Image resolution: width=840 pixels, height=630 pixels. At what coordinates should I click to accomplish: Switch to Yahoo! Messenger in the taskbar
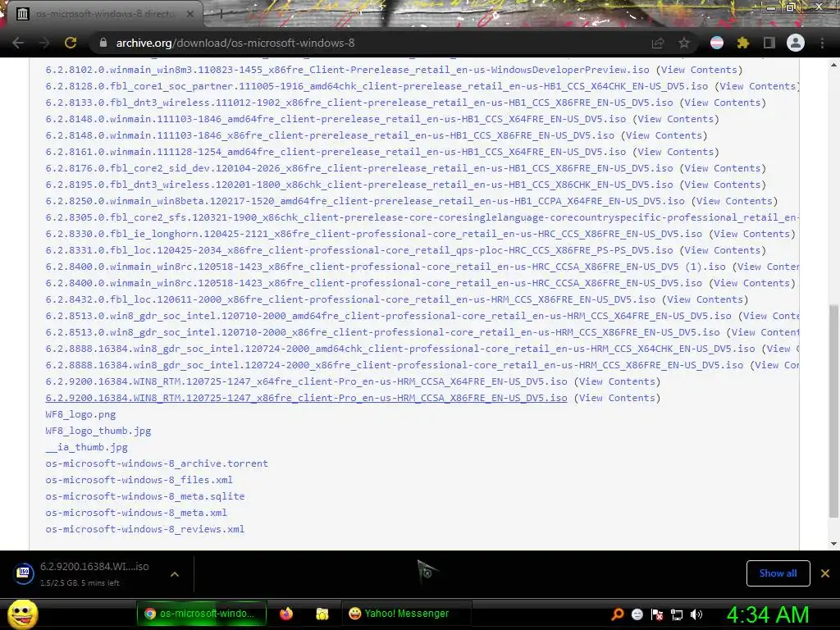[x=407, y=614]
